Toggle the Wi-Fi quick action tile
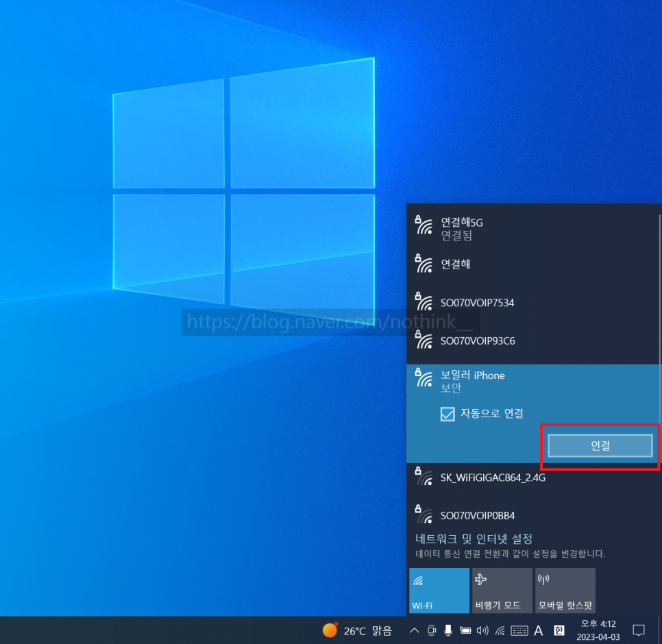Viewport: 662px width, 644px height. point(439,590)
